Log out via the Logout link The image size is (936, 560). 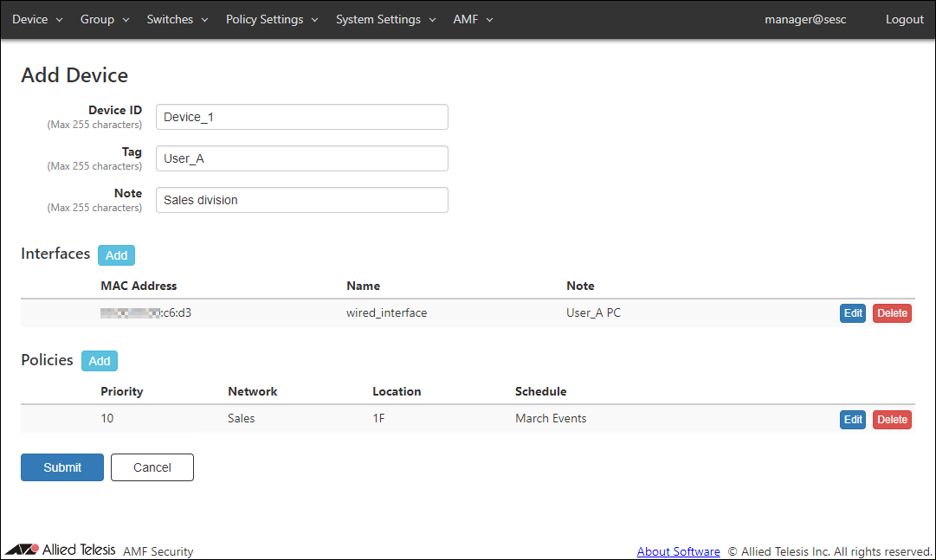click(904, 19)
